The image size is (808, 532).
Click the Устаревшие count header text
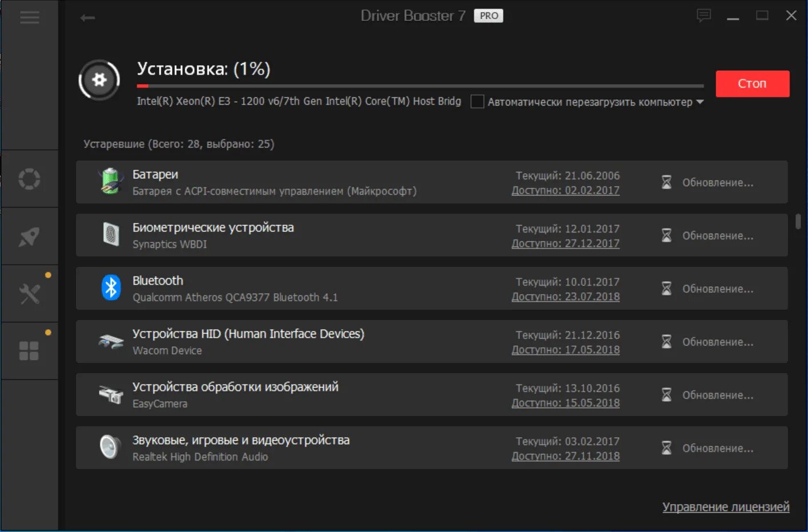pos(179,144)
